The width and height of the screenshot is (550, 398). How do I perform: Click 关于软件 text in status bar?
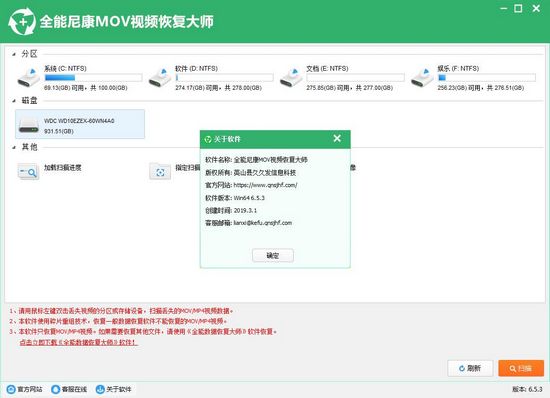[x=119, y=389]
